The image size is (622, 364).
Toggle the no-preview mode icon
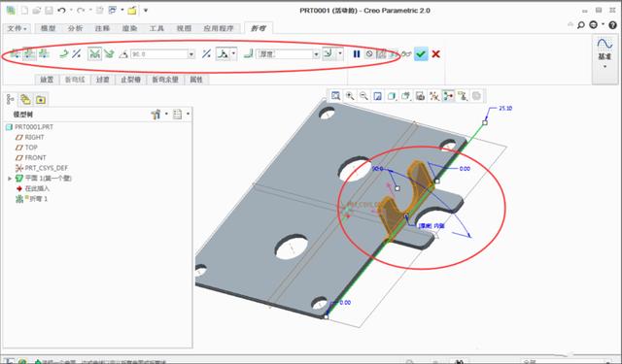[369, 53]
